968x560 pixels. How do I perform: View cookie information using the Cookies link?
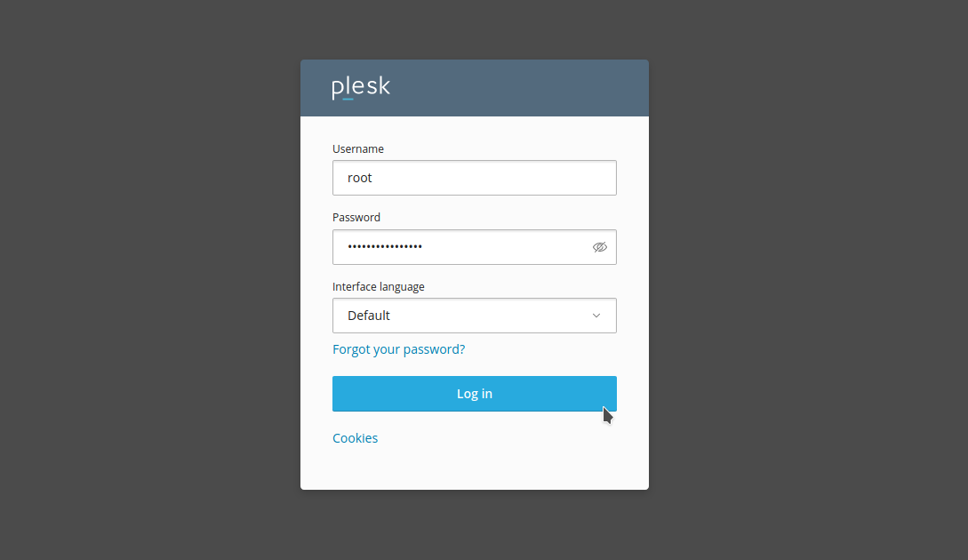pyautogui.click(x=355, y=437)
